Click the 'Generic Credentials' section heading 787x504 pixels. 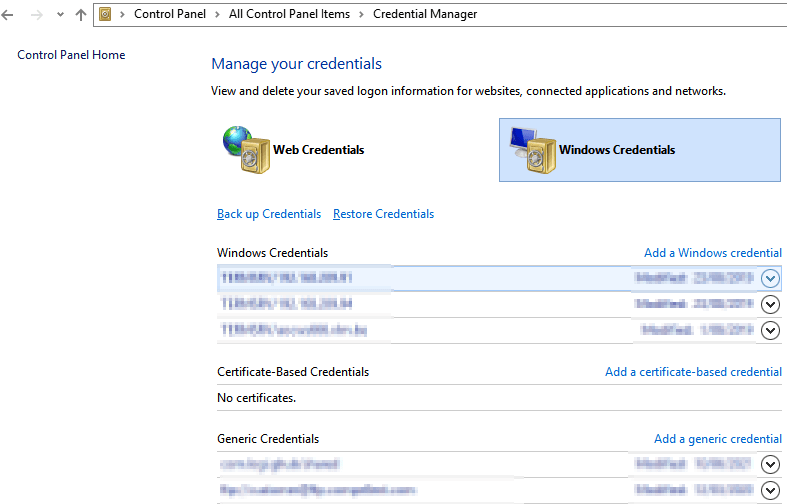[x=268, y=439]
